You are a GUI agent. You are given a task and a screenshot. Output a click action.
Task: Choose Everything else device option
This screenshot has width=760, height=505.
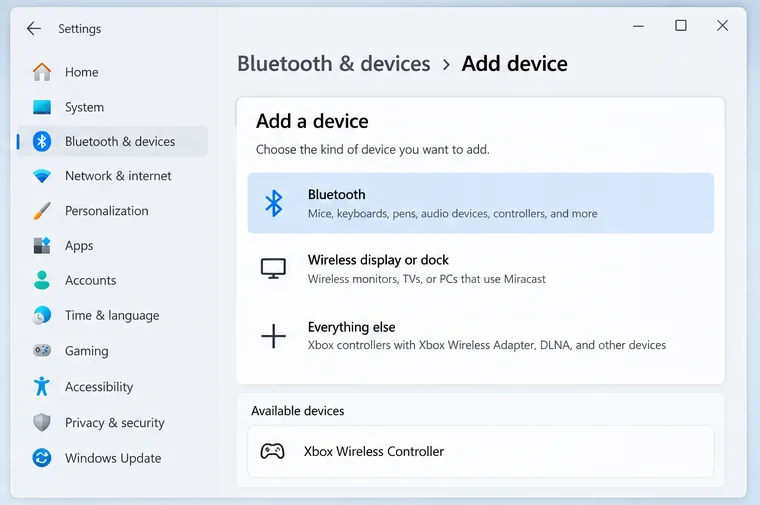481,335
